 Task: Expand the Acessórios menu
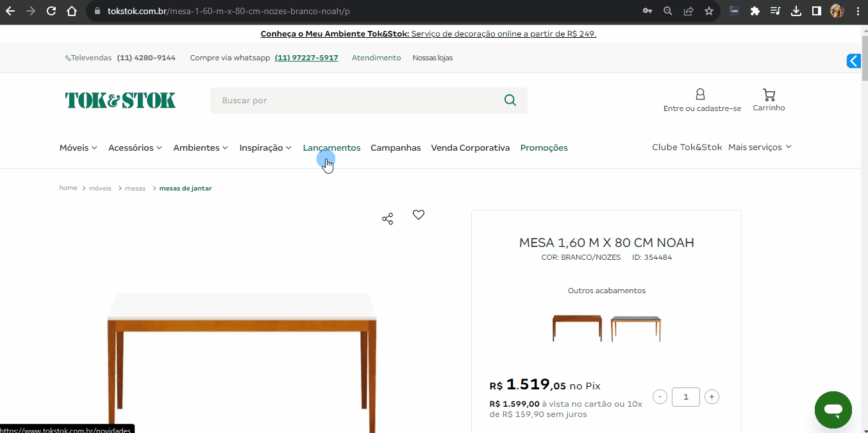pos(135,148)
